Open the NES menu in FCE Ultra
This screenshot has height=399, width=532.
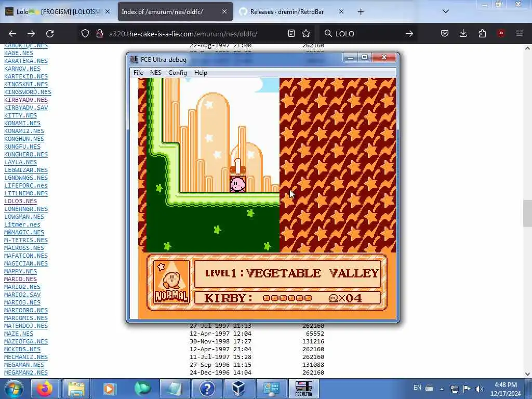(x=155, y=73)
